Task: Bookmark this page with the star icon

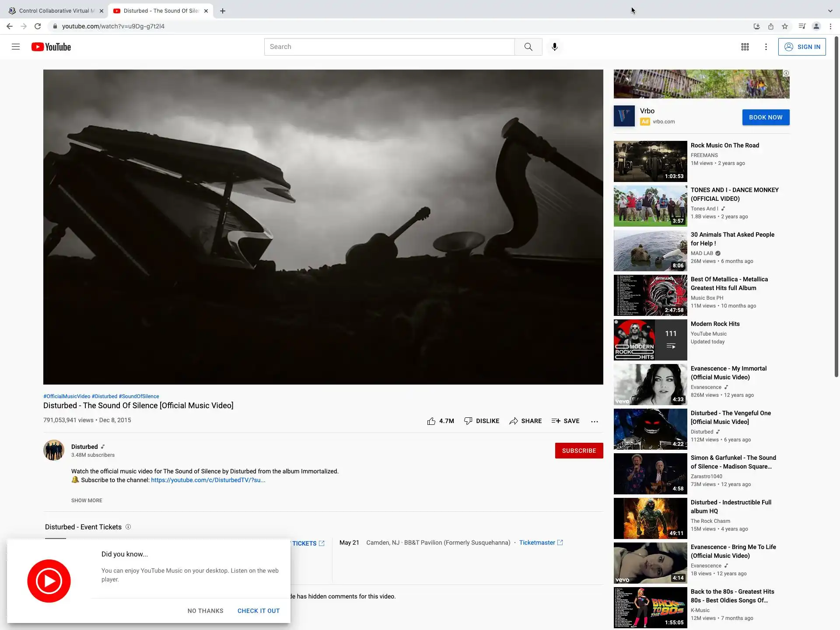Action: (x=785, y=26)
